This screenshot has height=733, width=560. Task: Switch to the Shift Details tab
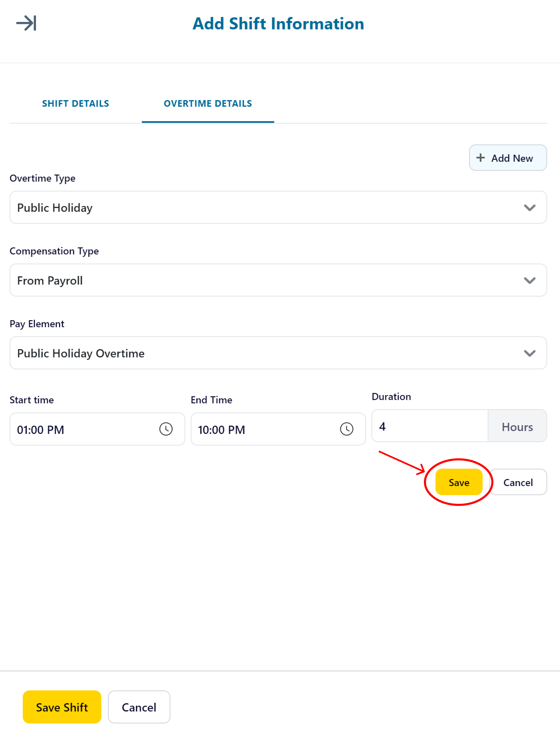[76, 104]
